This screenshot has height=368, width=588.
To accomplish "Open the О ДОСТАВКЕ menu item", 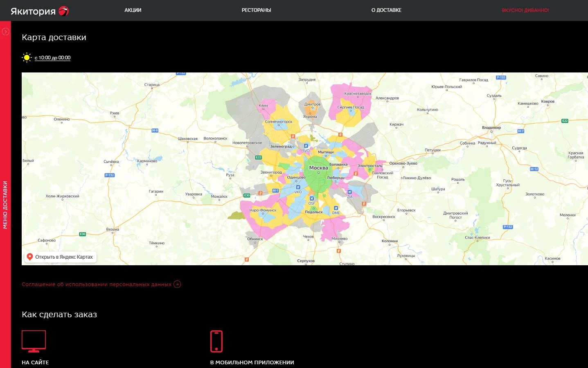I will pyautogui.click(x=386, y=10).
